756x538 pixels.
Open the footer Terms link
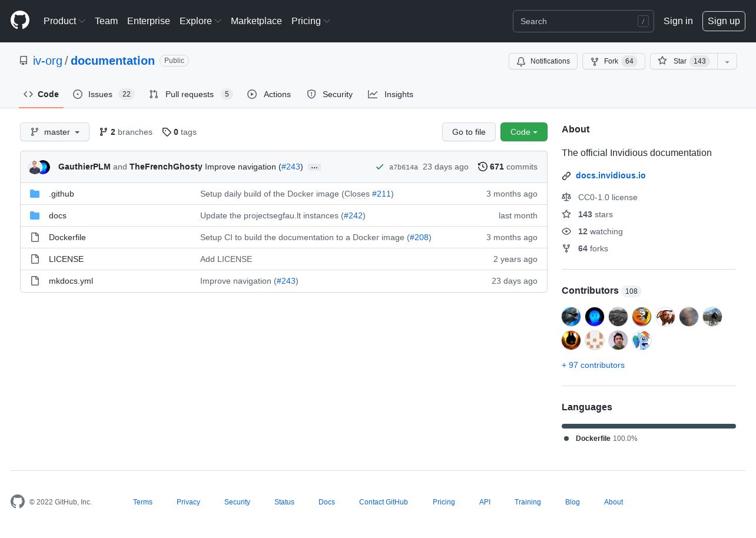coord(142,502)
